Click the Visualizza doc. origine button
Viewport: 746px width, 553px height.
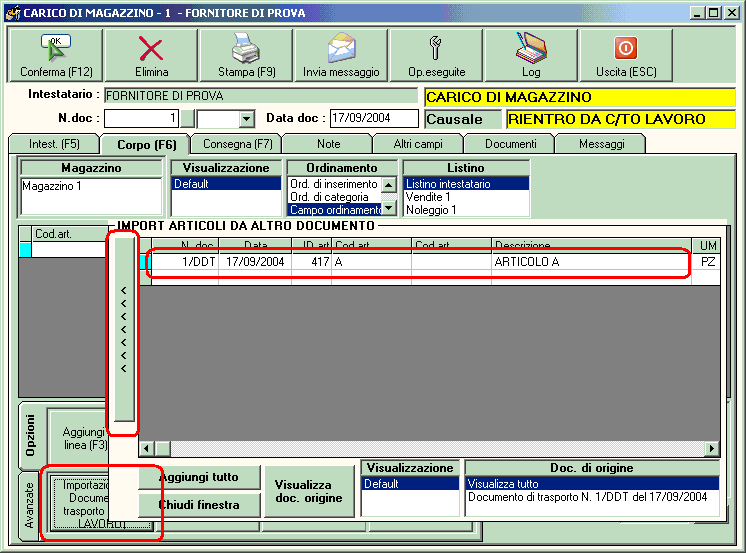[309, 492]
